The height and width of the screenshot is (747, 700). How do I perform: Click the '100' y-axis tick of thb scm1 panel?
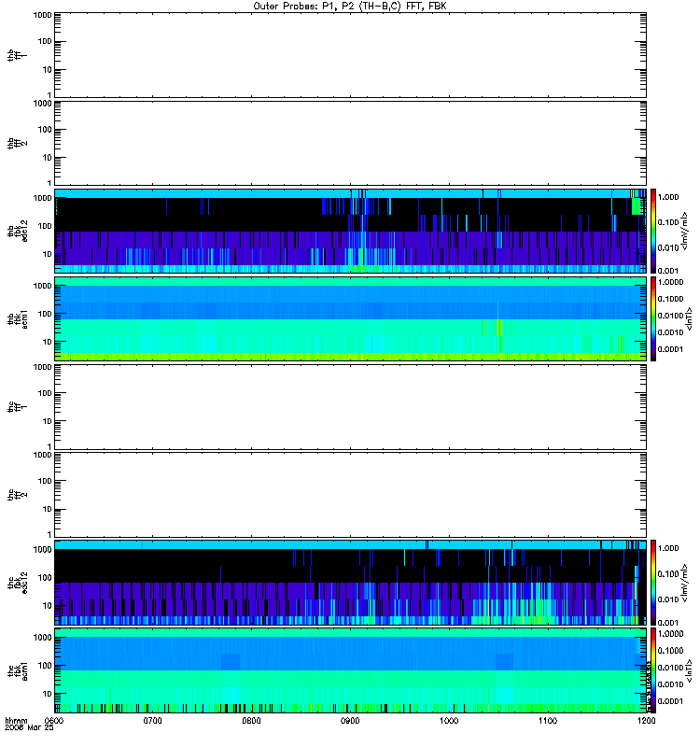(x=45, y=314)
